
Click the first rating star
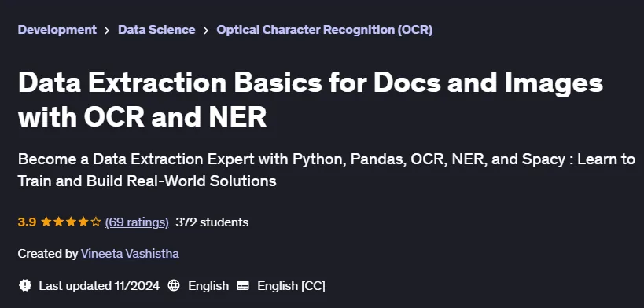pyautogui.click(x=46, y=222)
